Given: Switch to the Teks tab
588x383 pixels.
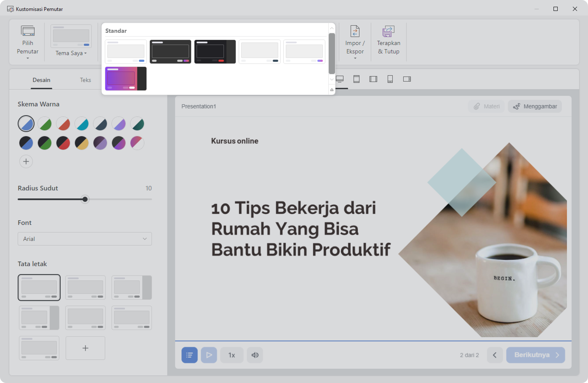Looking at the screenshot, I should (x=85, y=80).
